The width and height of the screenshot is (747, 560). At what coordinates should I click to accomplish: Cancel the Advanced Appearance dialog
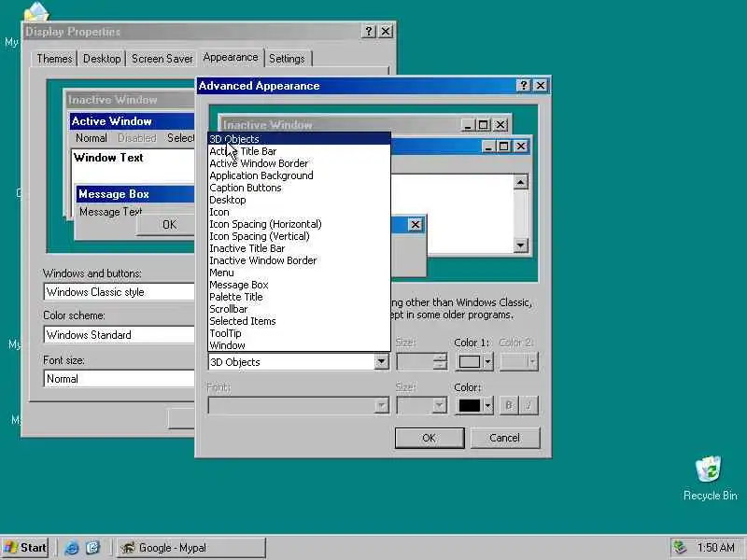point(505,438)
